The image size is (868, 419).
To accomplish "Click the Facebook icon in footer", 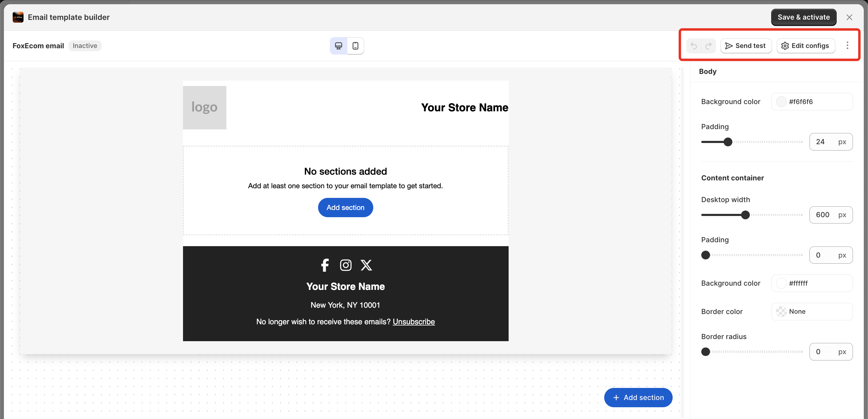I will (325, 265).
